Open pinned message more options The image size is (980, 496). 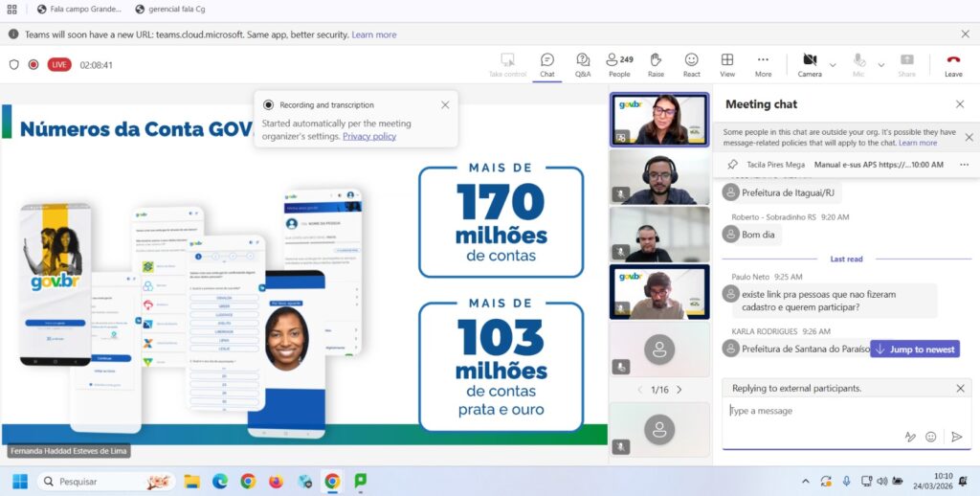(963, 165)
